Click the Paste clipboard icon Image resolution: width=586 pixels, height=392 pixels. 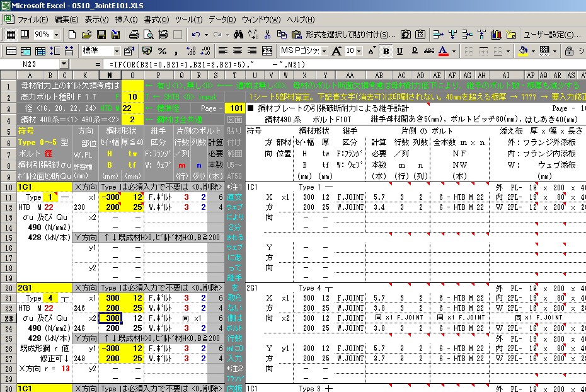(x=296, y=35)
